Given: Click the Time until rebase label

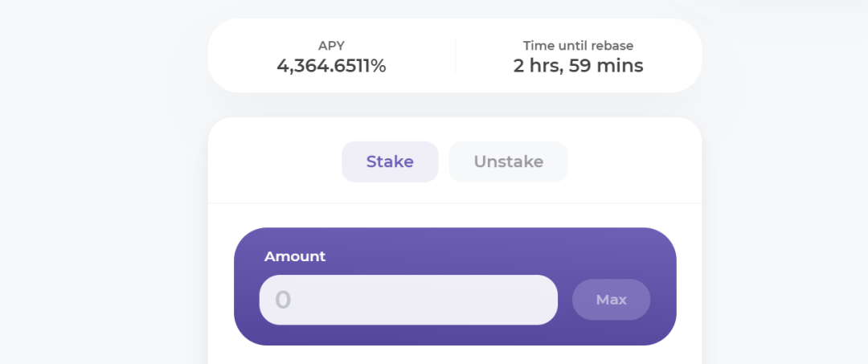Looking at the screenshot, I should [578, 45].
